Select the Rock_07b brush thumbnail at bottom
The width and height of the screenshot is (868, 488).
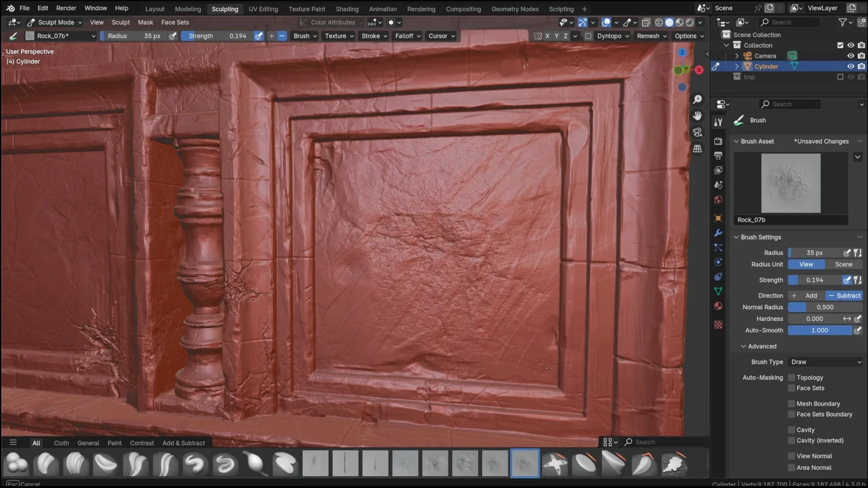pos(525,463)
